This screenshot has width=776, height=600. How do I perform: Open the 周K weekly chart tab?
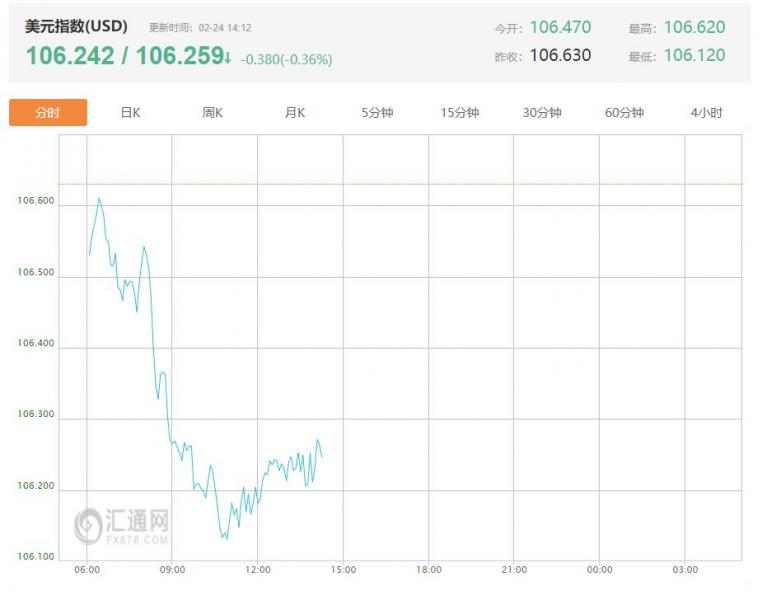click(x=212, y=113)
